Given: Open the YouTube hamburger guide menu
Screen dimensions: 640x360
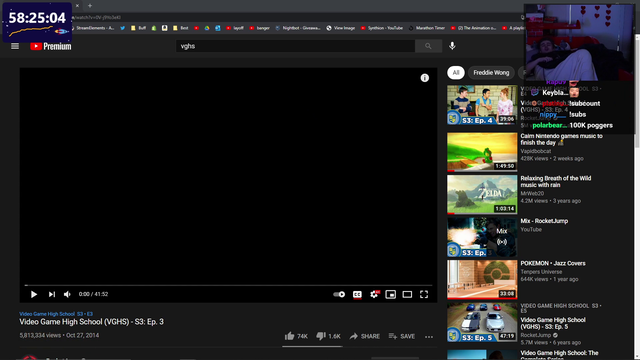Looking at the screenshot, I should (15, 46).
